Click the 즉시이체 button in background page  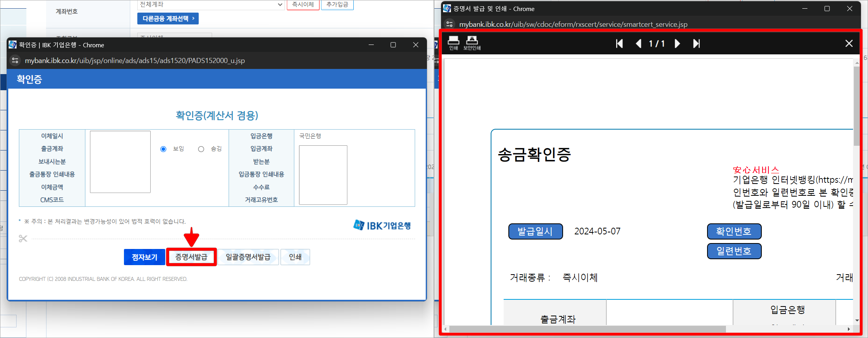tap(303, 5)
